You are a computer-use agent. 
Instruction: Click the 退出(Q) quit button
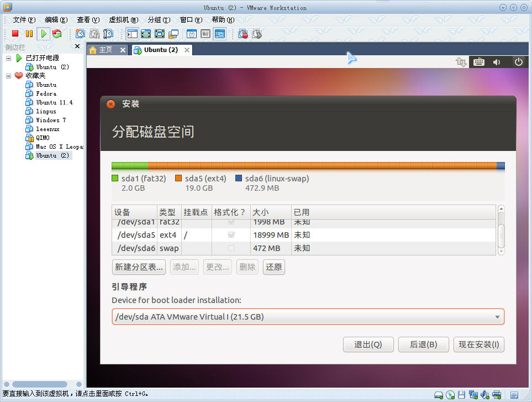point(368,344)
